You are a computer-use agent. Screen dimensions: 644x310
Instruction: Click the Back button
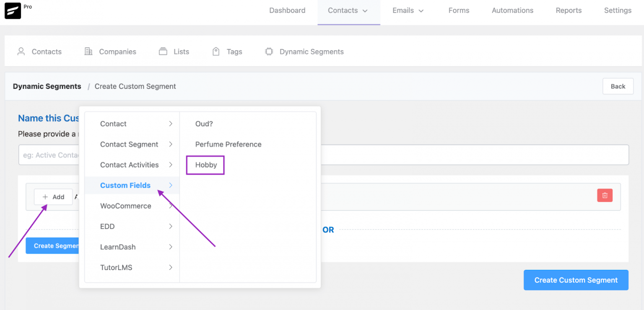[618, 86]
